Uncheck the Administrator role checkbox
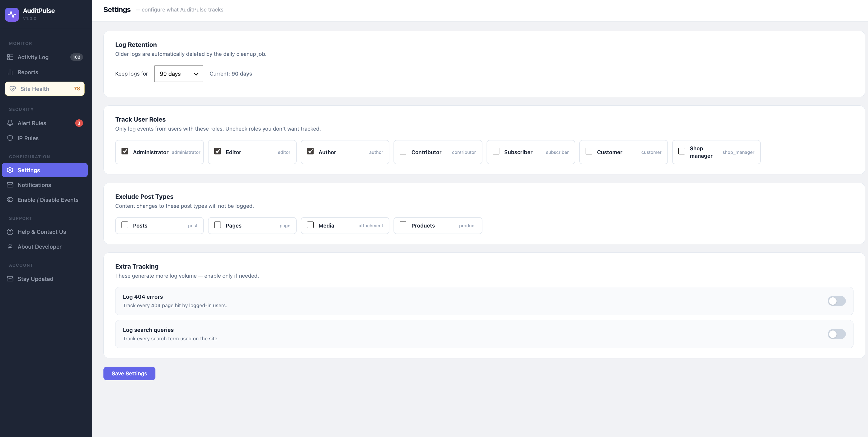868x437 pixels. click(125, 151)
